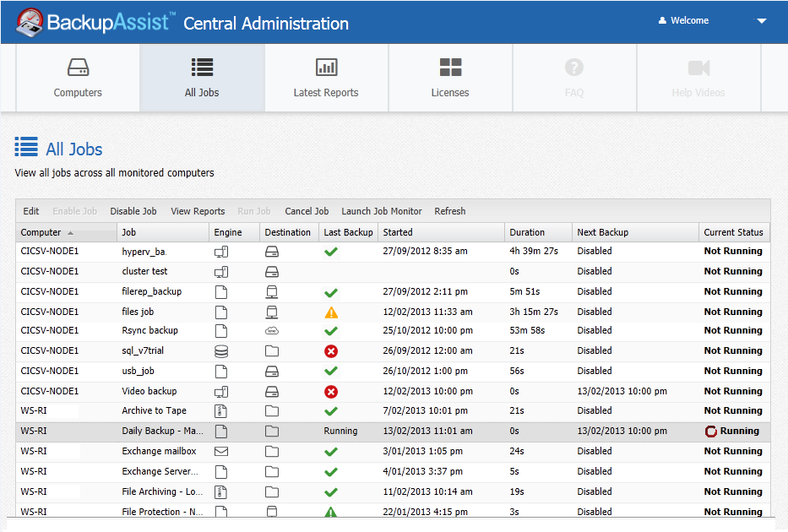The image size is (788, 532).
Task: Click destination drive icon for usb_job
Action: pos(272,372)
